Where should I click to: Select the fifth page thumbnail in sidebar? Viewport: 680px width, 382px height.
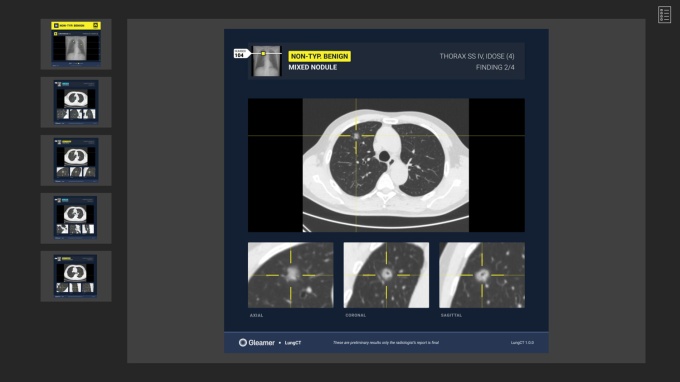76,276
